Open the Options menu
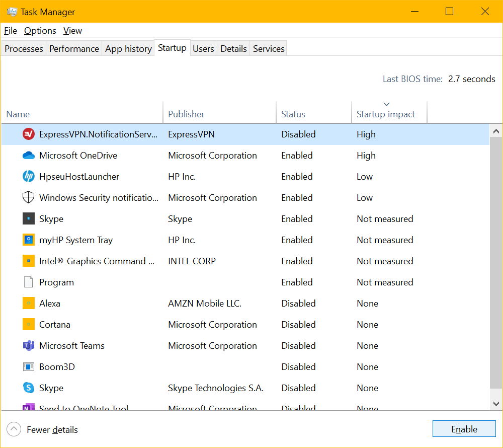Screen dimensions: 503x448 tap(40, 31)
